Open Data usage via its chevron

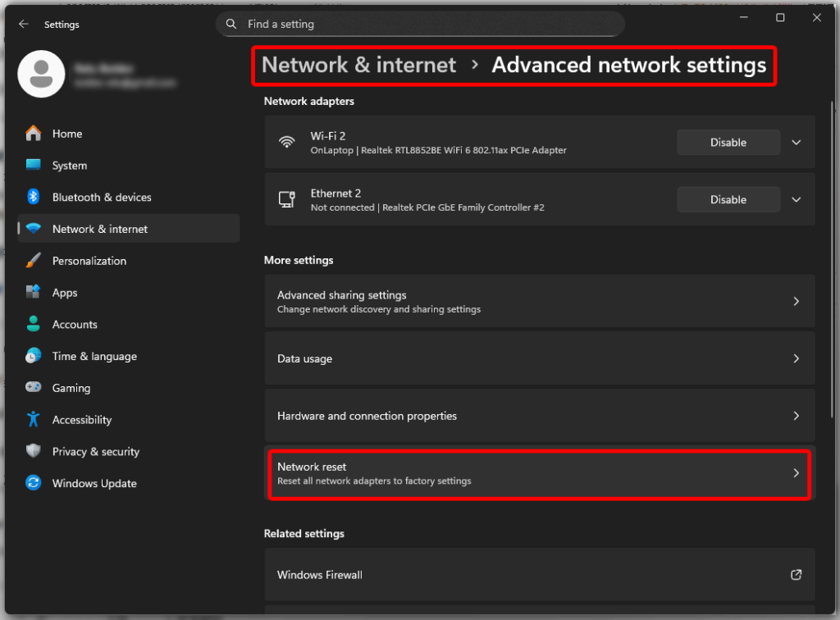coord(797,358)
